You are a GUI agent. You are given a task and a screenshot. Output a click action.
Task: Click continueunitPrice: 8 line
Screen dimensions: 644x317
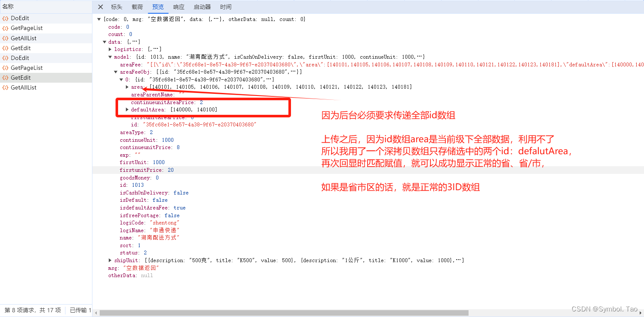point(150,147)
